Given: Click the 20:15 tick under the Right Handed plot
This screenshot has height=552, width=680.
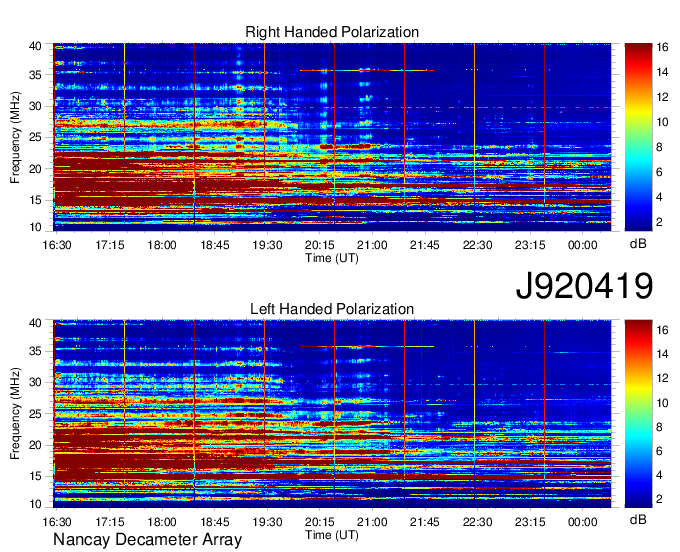Looking at the screenshot, I should 320,245.
